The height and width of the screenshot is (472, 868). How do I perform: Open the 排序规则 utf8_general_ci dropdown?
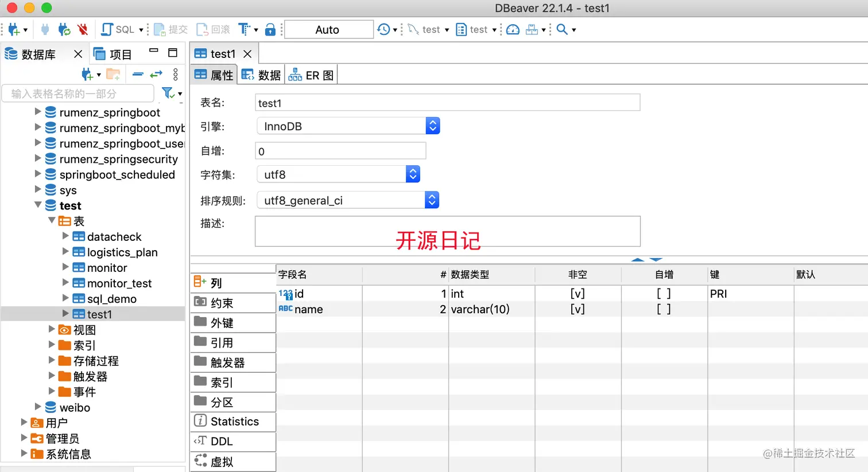(348, 200)
